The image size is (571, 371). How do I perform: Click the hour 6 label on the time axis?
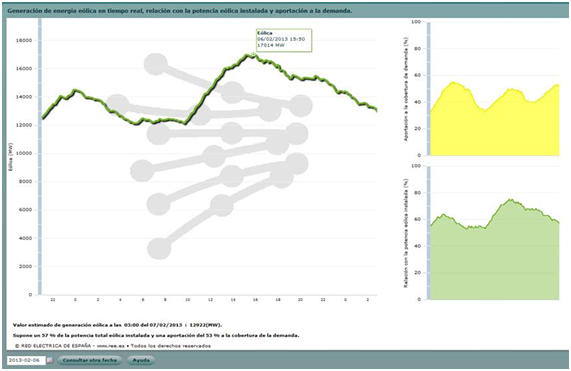click(x=143, y=300)
